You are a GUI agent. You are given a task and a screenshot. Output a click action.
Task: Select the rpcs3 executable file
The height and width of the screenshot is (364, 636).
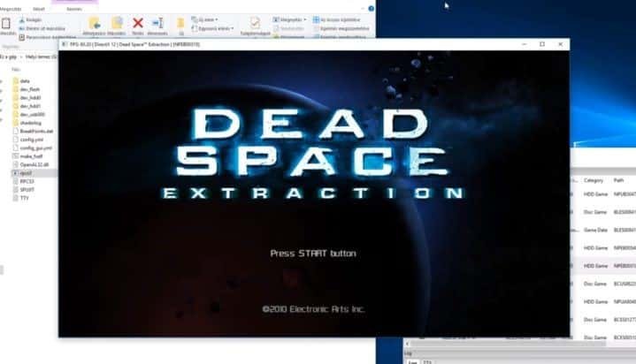click(x=26, y=173)
